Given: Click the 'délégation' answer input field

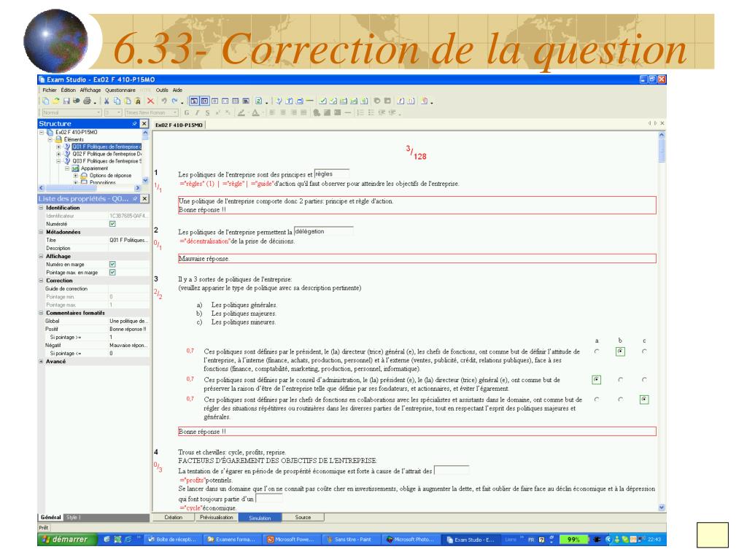Looking at the screenshot, I should [x=323, y=231].
